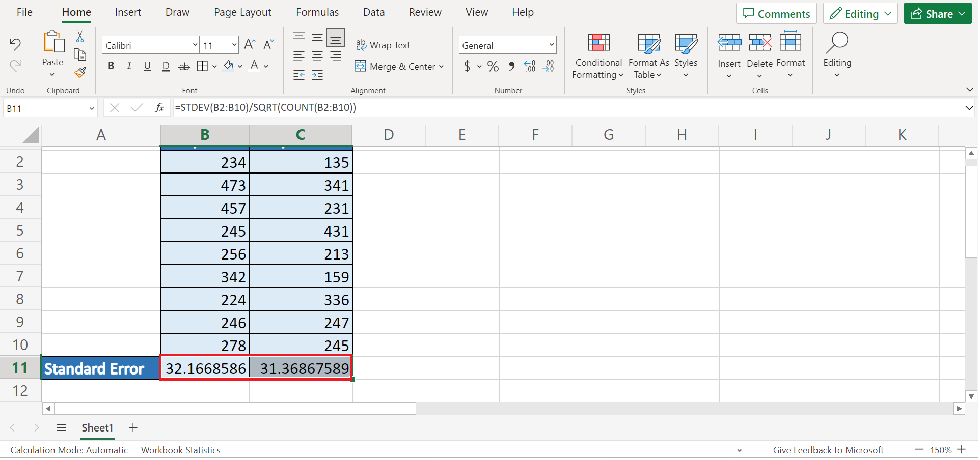Click the Cut scissors icon

click(80, 37)
